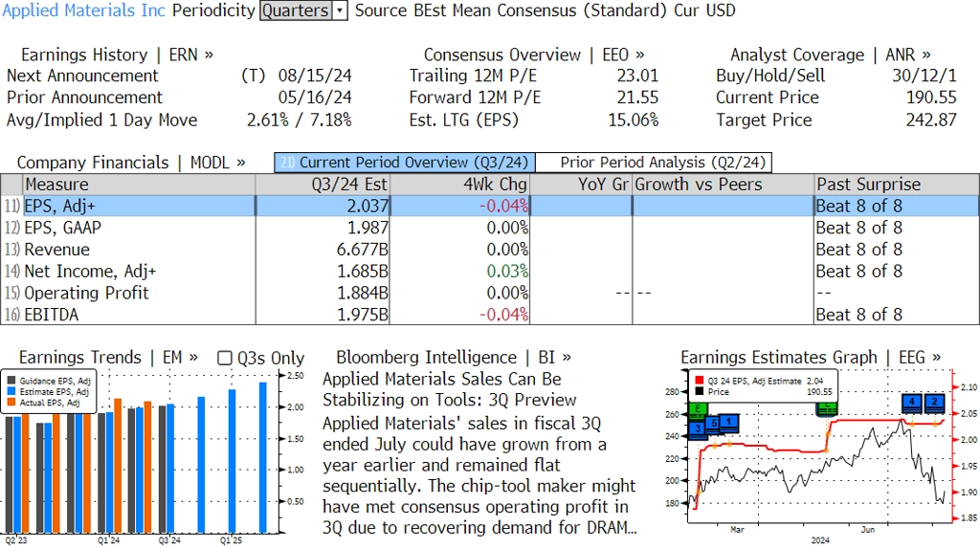Select row 12 EPS, GAAP
The image size is (980, 548).
click(x=490, y=228)
